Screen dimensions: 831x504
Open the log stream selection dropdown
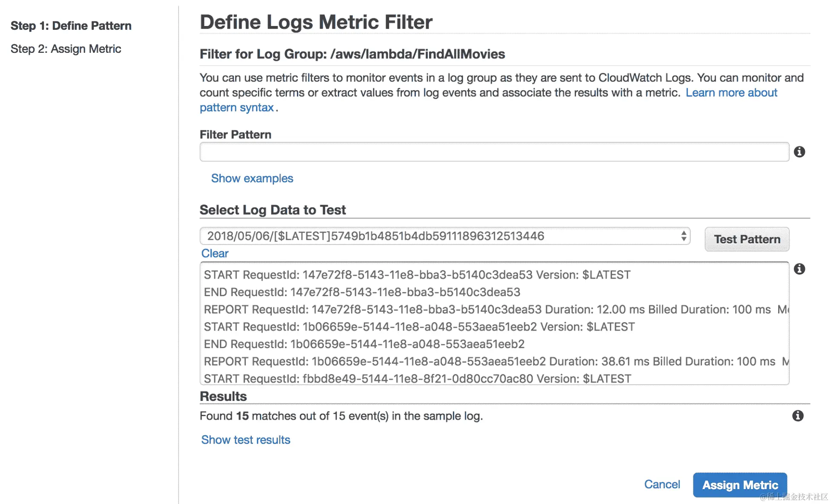point(444,236)
